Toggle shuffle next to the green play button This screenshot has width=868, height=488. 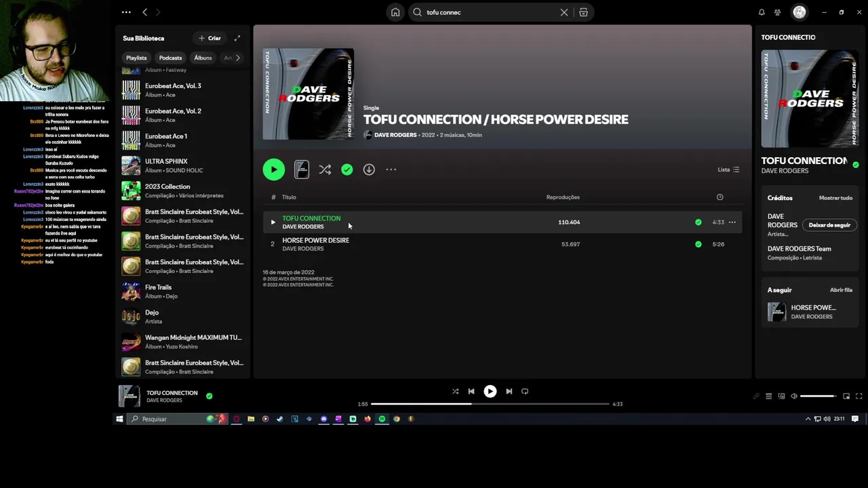[x=325, y=169]
